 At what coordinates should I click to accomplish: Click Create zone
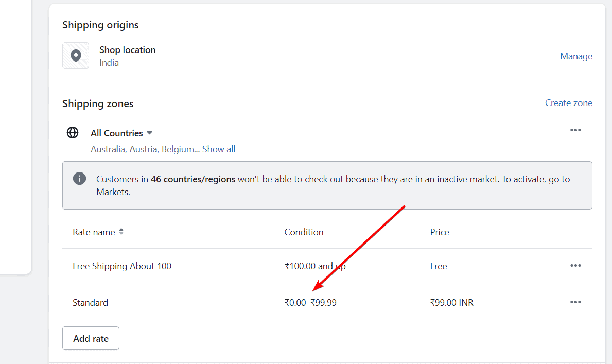(x=568, y=102)
